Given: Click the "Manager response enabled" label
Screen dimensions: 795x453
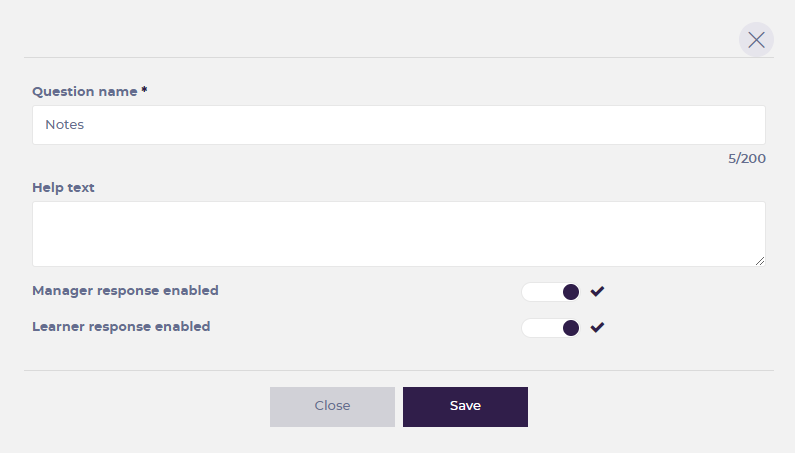Looking at the screenshot, I should (x=125, y=291).
